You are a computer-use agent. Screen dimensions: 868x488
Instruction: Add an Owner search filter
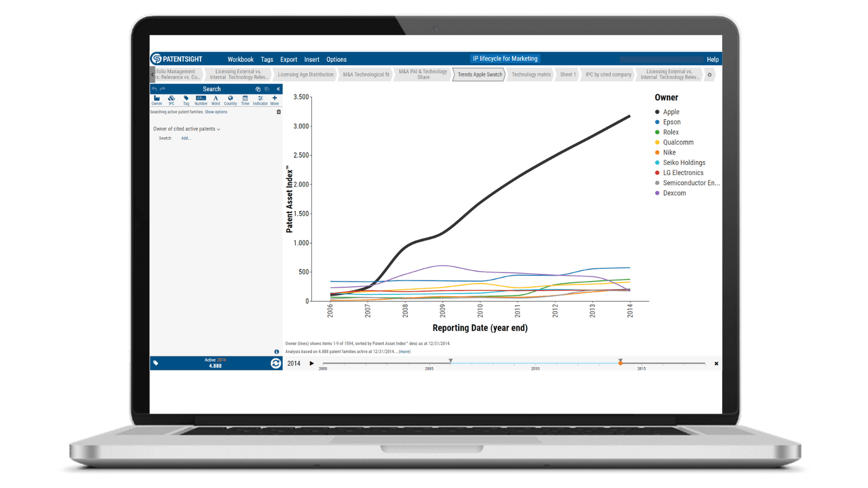pyautogui.click(x=157, y=100)
